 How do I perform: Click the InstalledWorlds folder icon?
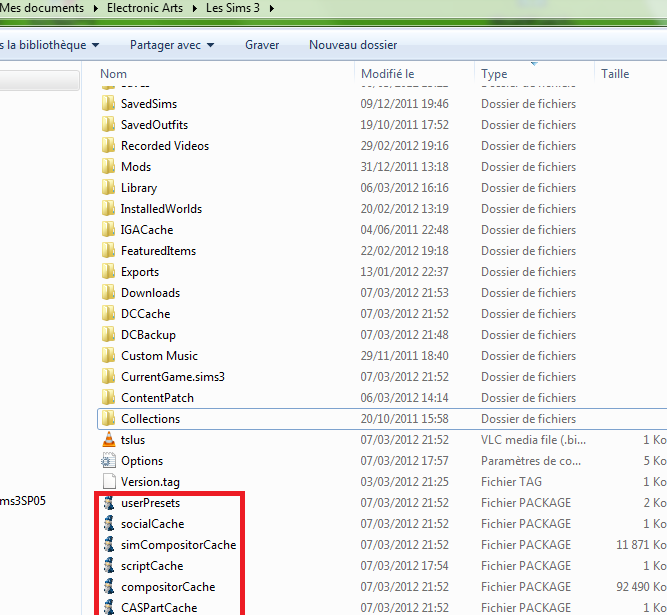pyautogui.click(x=108, y=208)
